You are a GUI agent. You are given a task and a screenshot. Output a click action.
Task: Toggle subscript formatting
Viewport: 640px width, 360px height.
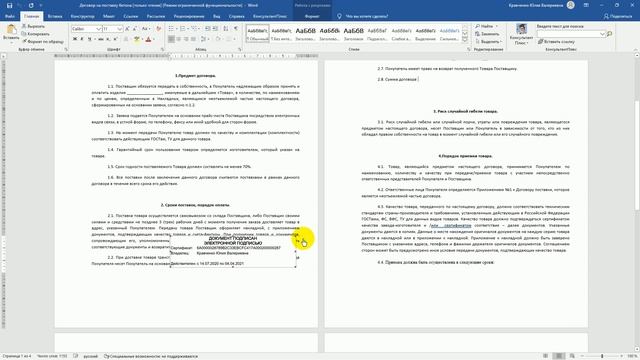[108, 39]
